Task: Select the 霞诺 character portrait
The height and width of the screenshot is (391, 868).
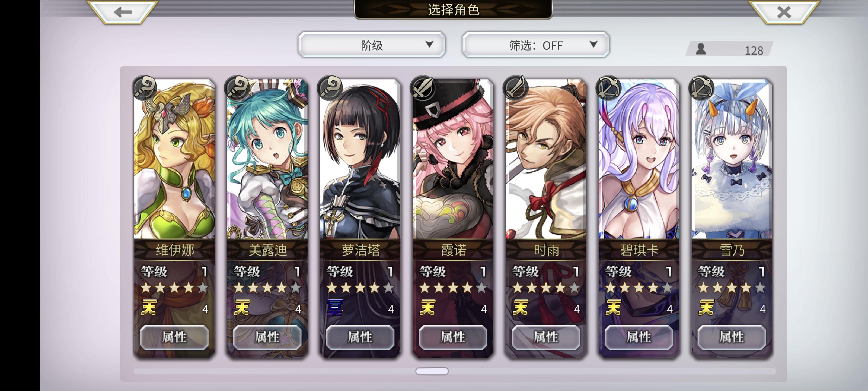Action: tap(453, 159)
